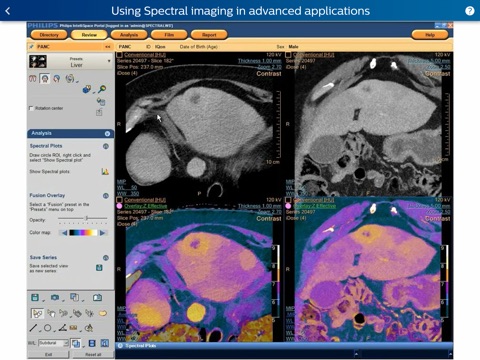The width and height of the screenshot is (480, 360).
Task: Select the lungs view icon
Action: point(33,79)
